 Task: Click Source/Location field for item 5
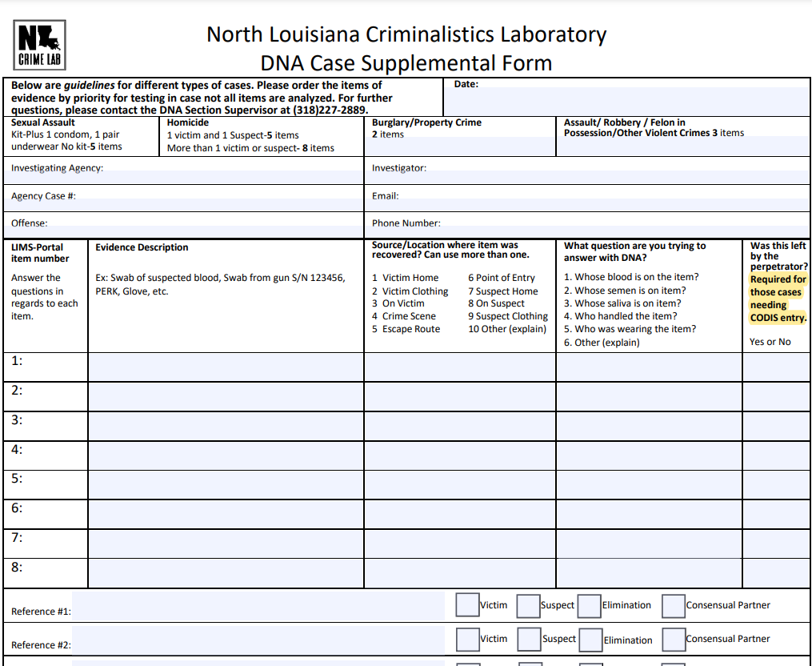(x=460, y=485)
